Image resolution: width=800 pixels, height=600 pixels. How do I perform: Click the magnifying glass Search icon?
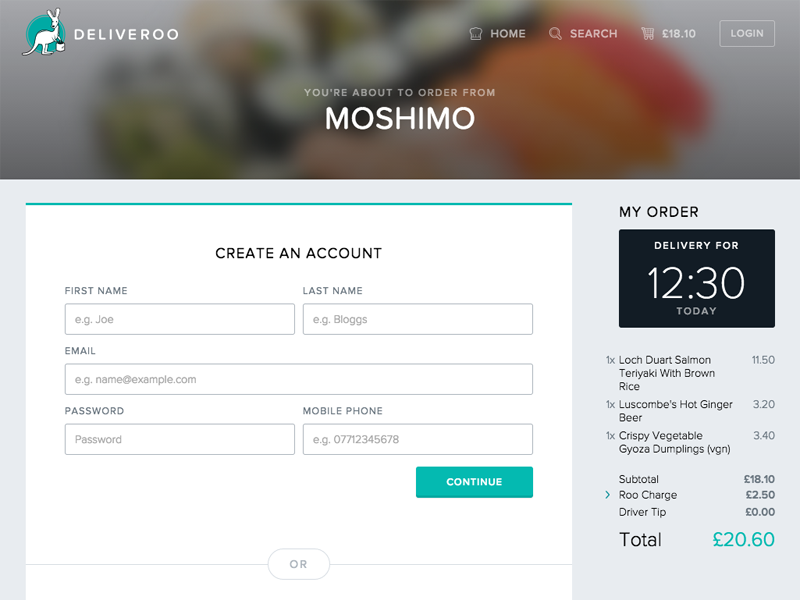556,34
